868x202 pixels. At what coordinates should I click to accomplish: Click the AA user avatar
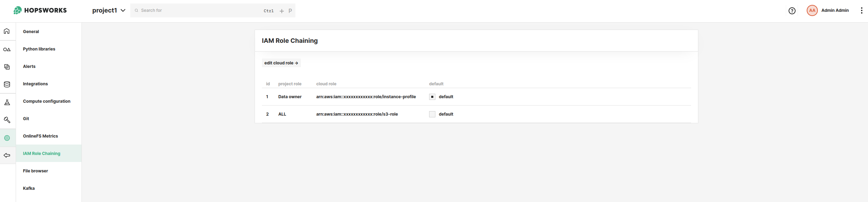click(812, 10)
